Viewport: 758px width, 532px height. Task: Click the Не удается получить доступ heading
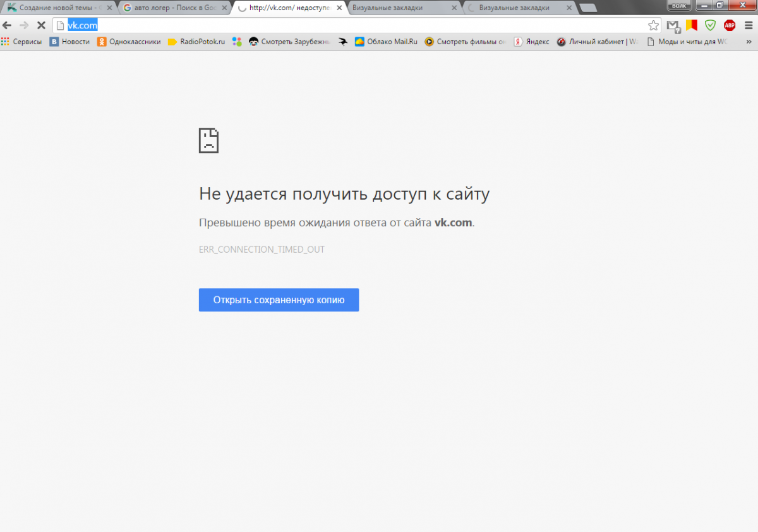pos(344,194)
